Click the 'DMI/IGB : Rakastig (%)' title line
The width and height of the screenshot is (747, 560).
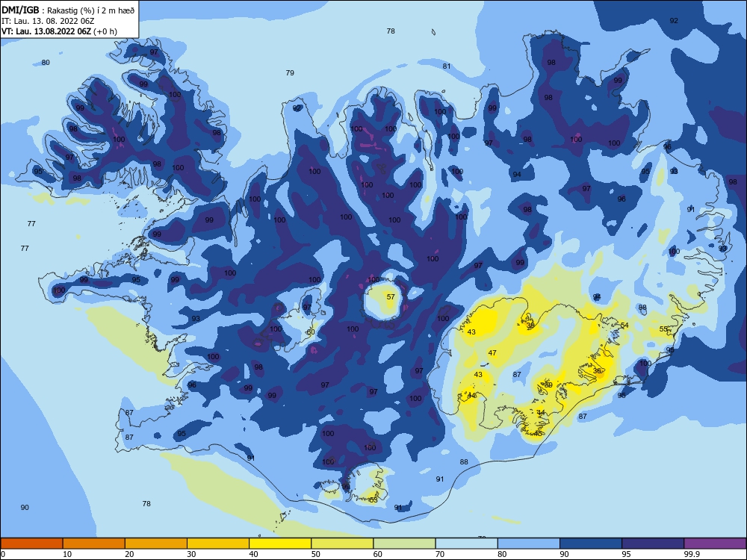coord(68,10)
